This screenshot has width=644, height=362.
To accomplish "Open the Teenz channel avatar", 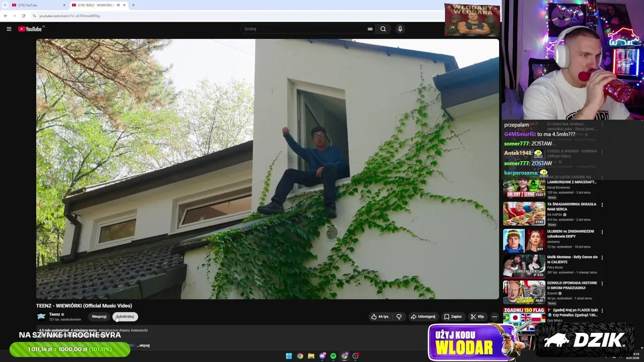I will (x=41, y=317).
